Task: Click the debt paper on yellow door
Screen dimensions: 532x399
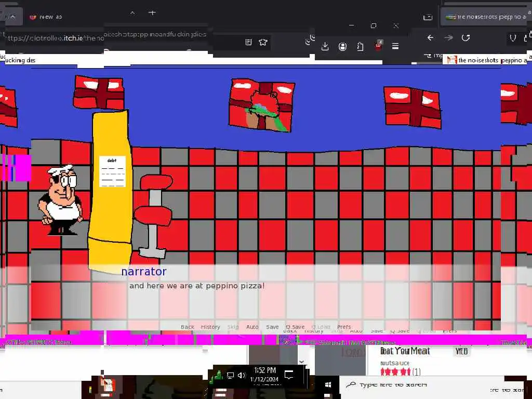Action: tap(112, 171)
